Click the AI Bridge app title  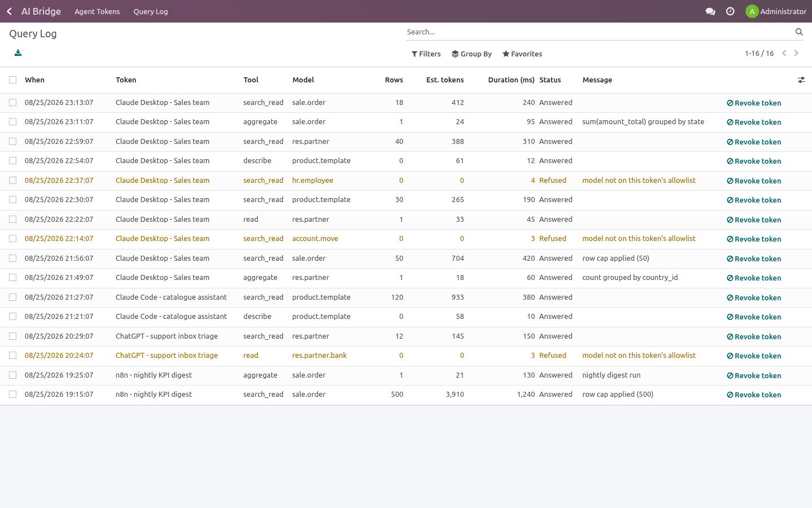pos(41,11)
